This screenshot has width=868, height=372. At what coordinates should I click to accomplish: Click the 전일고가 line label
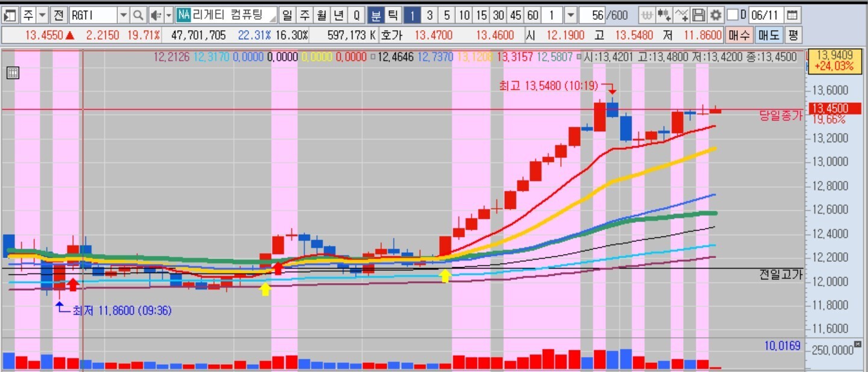pyautogui.click(x=781, y=274)
